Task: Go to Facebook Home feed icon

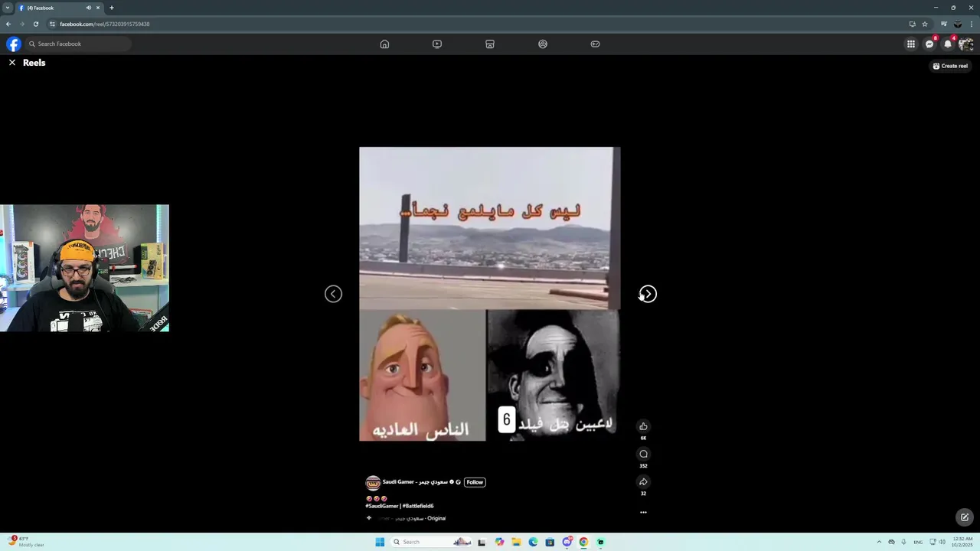Action: click(384, 44)
